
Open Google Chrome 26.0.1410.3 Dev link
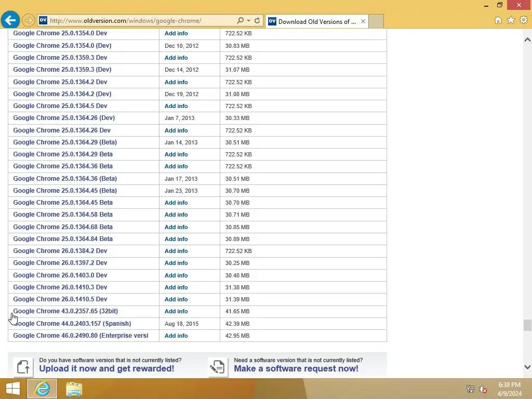point(60,287)
